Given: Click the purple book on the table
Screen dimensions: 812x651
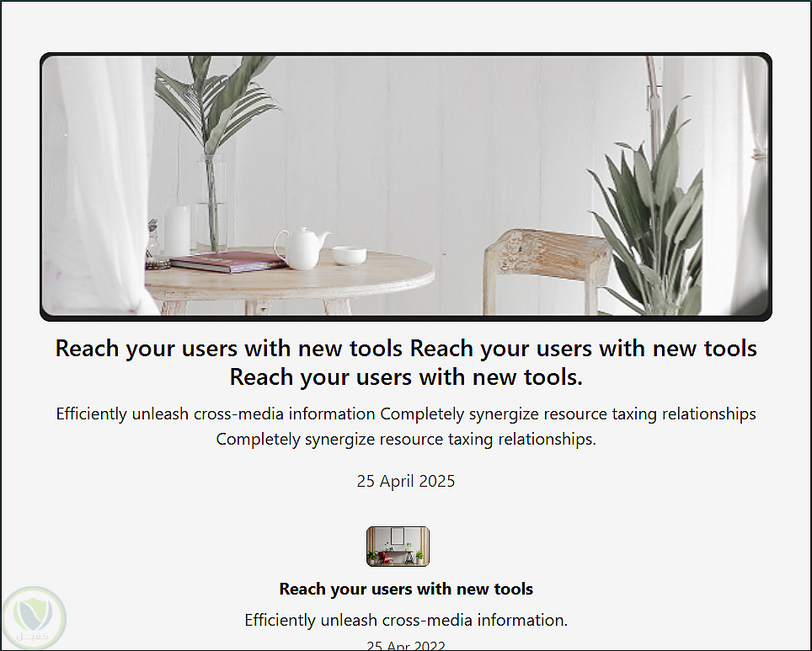Looking at the screenshot, I should click(x=229, y=262).
